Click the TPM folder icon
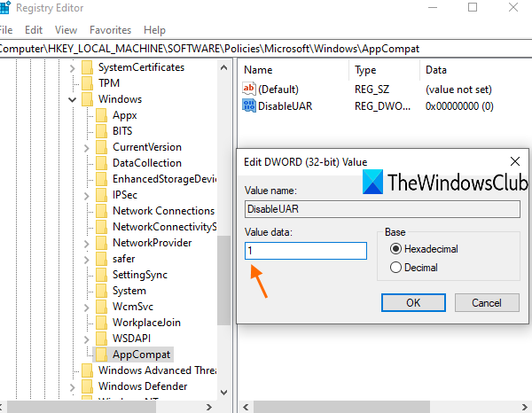This screenshot has height=413, width=532. [x=87, y=83]
